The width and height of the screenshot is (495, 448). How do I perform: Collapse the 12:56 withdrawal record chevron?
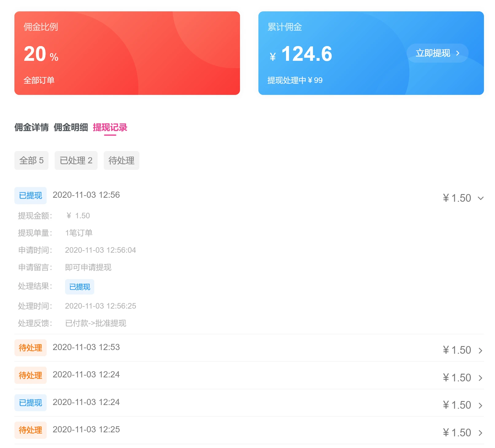pos(481,198)
